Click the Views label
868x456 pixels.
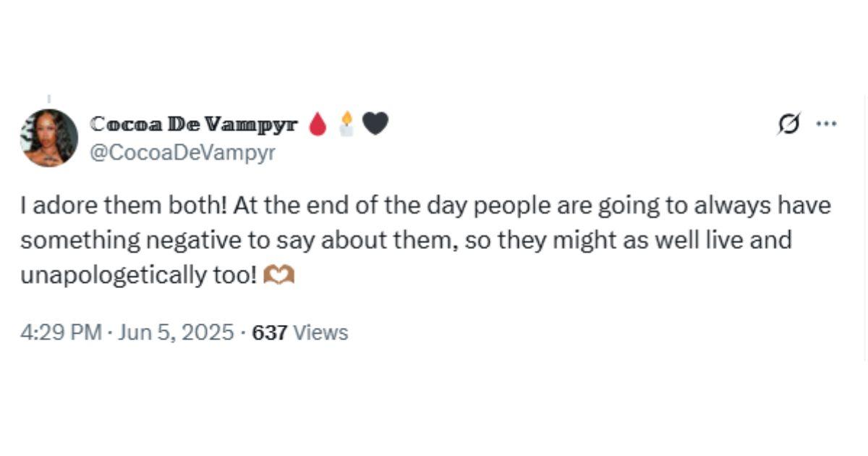321,333
